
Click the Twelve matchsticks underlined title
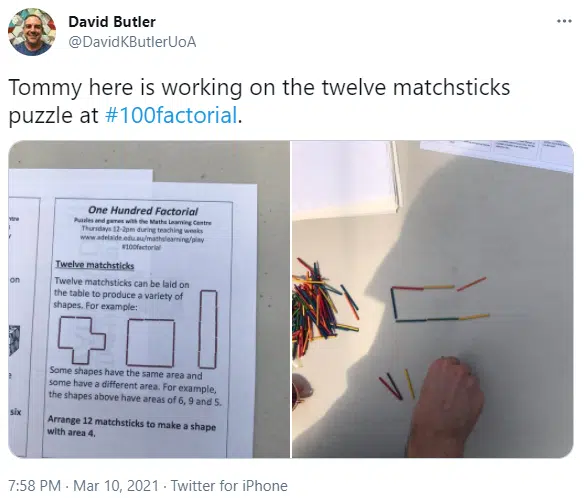click(95, 265)
